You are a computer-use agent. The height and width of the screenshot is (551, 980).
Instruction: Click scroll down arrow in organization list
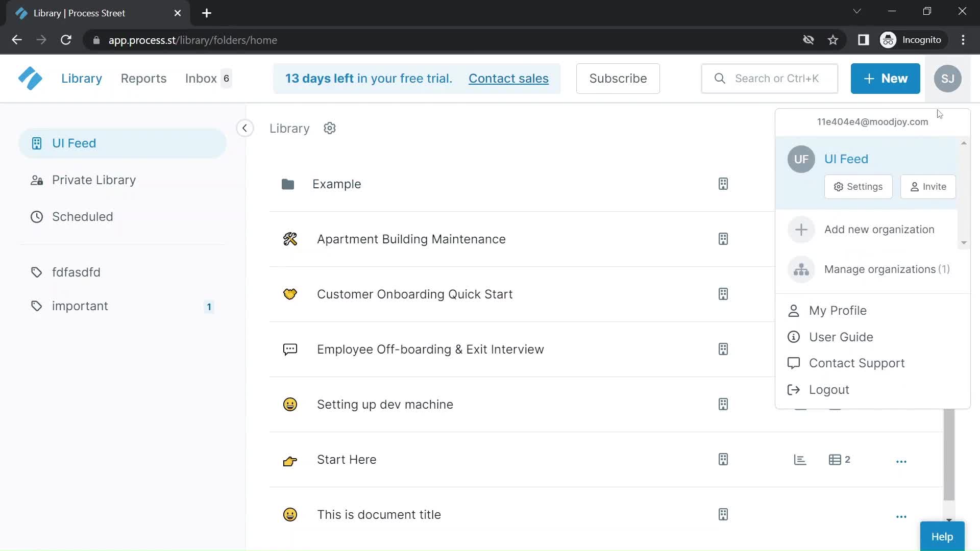[964, 243]
